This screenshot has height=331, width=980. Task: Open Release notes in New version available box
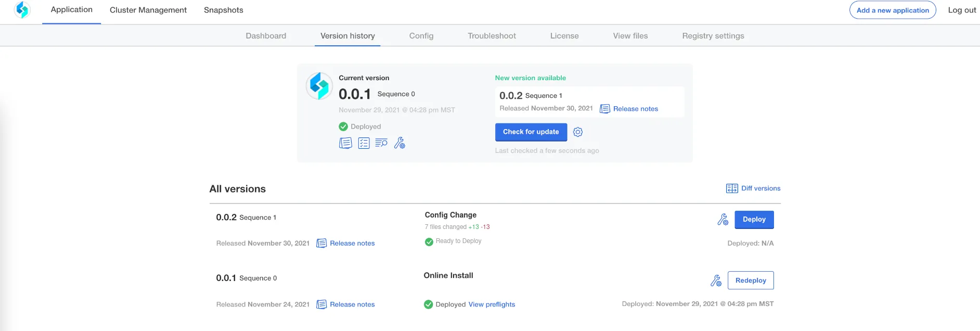(629, 109)
